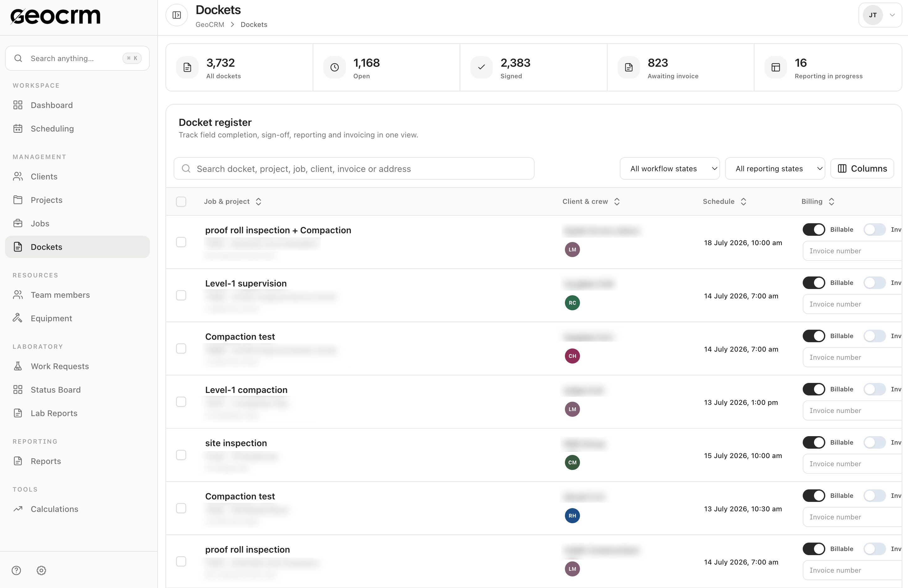908x588 pixels.
Task: Click the All dockets document icon
Action: 187,68
